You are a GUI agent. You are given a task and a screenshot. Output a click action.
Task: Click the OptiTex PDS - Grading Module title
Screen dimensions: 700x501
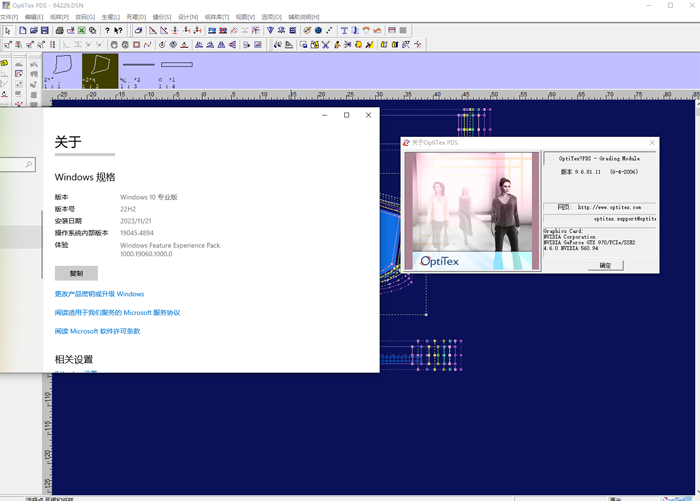click(599, 159)
